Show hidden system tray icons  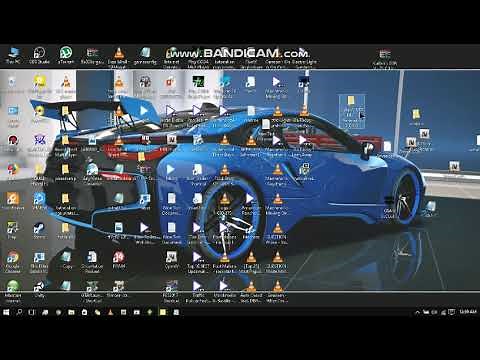417,312
